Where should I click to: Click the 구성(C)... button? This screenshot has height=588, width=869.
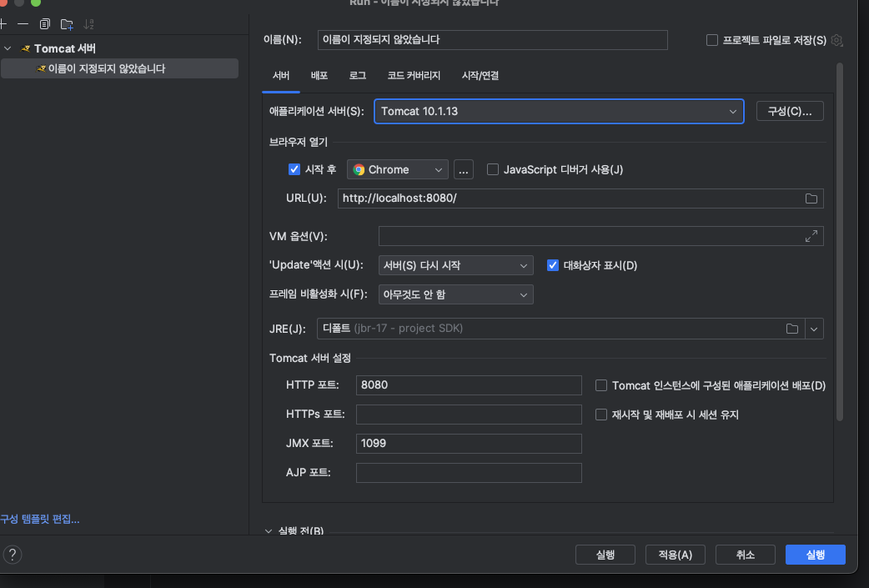coord(790,112)
